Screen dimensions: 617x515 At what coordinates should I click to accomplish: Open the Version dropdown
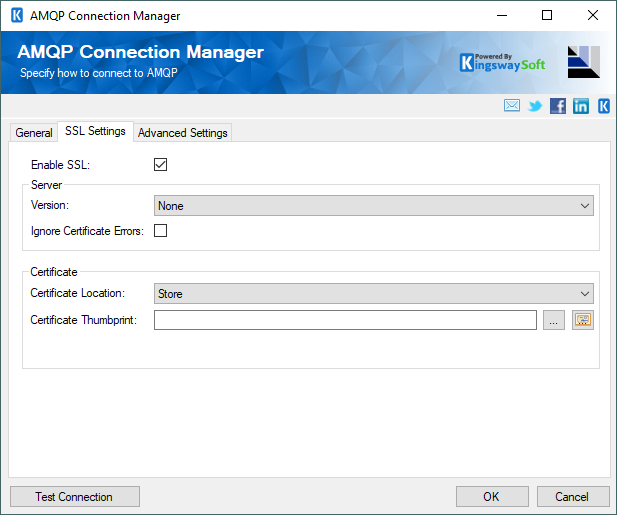click(373, 206)
